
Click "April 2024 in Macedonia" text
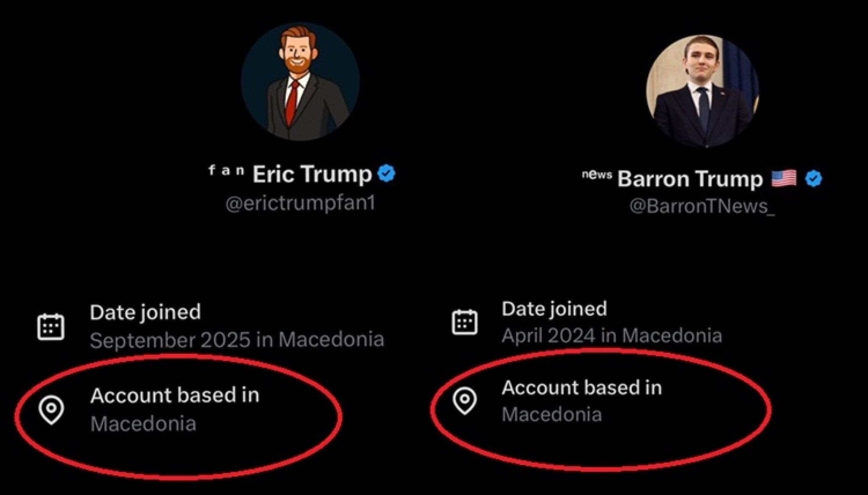point(612,336)
